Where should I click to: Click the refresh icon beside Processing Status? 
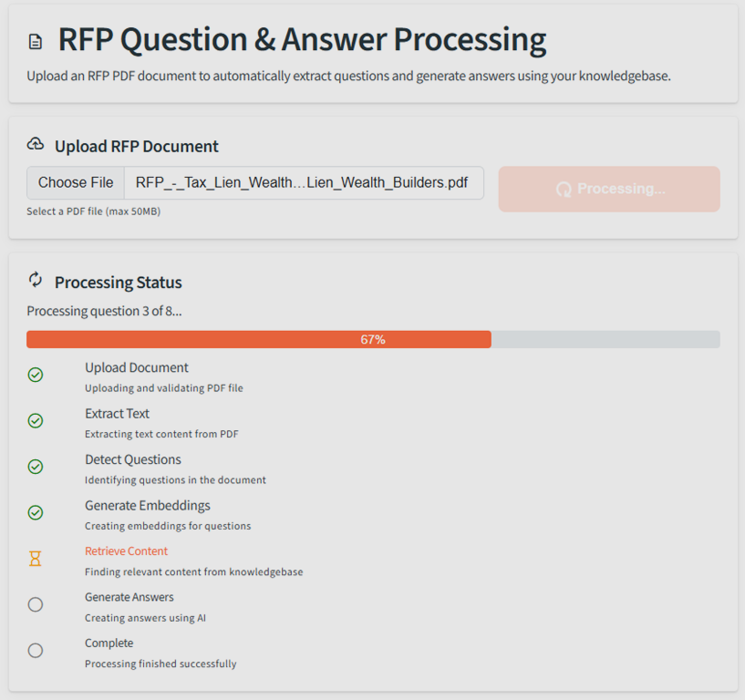point(36,280)
